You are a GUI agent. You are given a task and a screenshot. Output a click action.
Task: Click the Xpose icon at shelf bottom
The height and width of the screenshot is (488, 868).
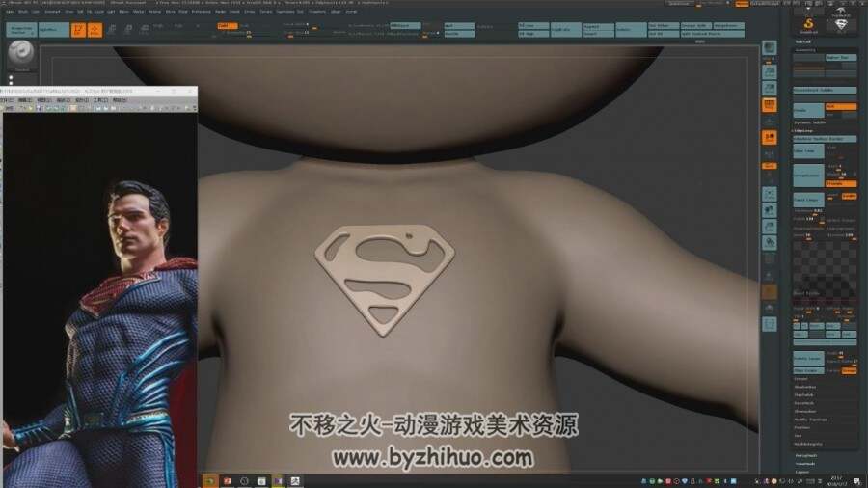(x=770, y=324)
